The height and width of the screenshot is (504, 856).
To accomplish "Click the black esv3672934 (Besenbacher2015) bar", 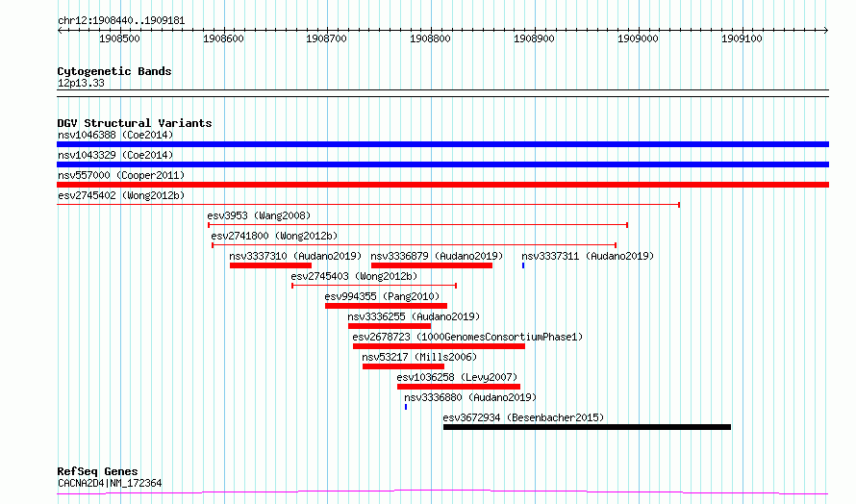I will coord(587,427).
